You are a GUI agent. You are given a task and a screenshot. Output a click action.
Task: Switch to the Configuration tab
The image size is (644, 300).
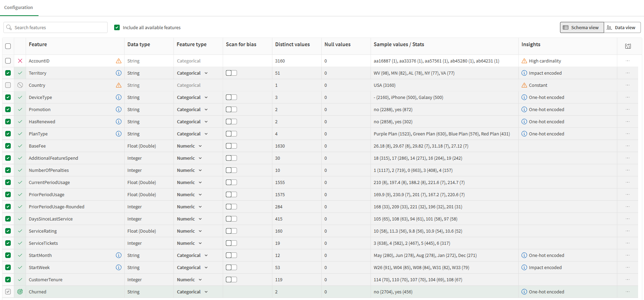(x=18, y=7)
